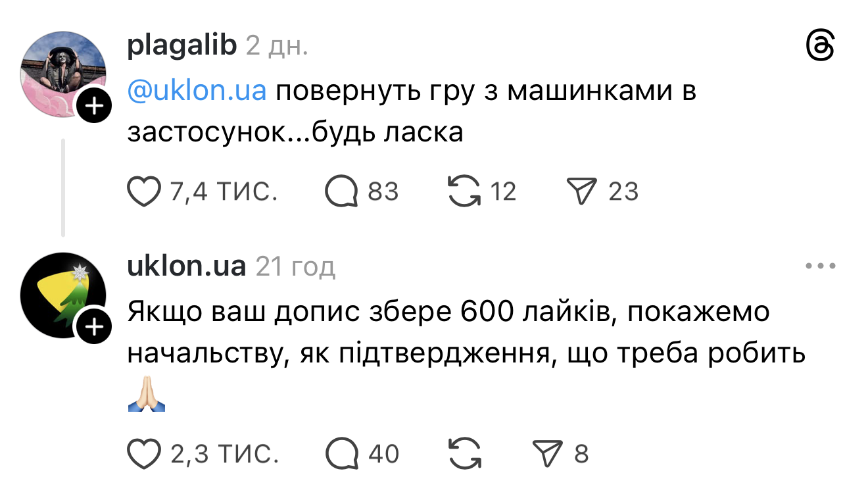Click the Threads logo icon
The image size is (868, 498).
tap(820, 47)
